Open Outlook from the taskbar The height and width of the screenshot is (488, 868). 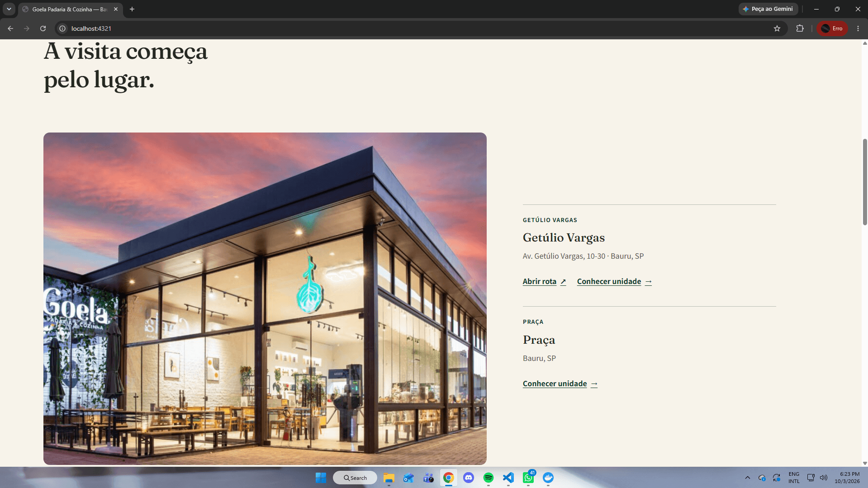coord(408,478)
